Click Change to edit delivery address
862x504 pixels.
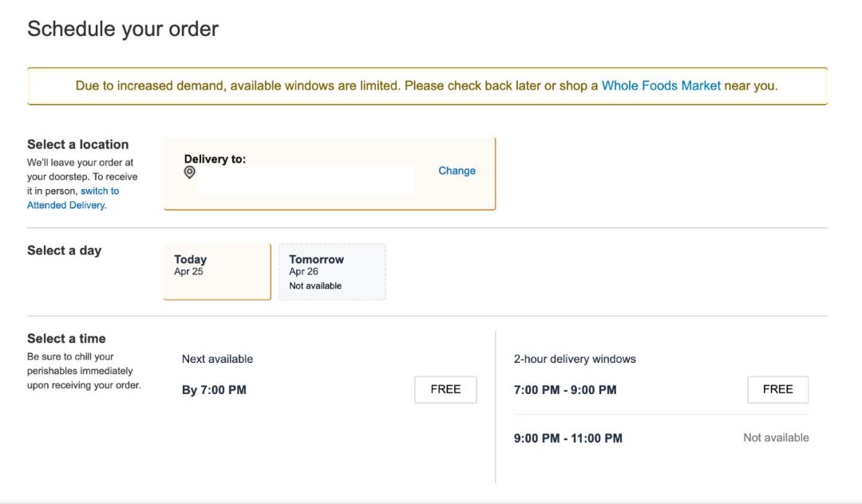tap(457, 171)
